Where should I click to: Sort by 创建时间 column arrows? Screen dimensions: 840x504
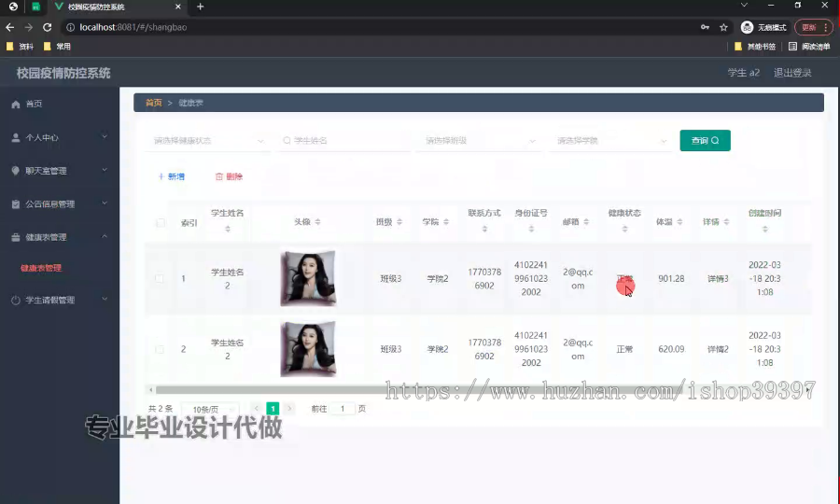(765, 230)
